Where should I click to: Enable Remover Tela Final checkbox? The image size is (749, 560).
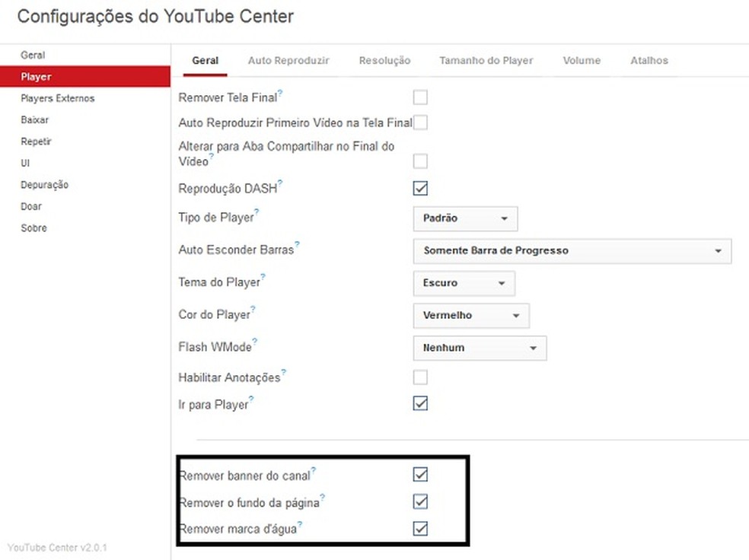pos(420,97)
